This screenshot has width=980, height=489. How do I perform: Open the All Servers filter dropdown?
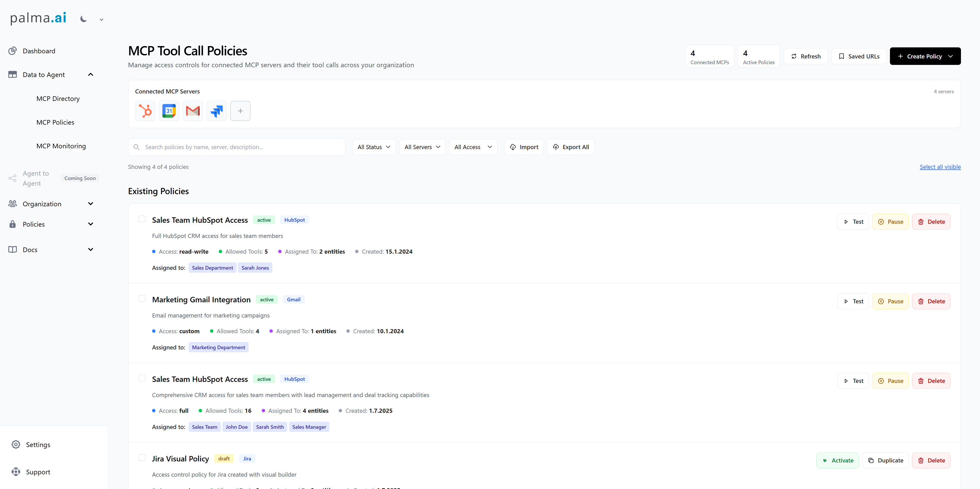click(422, 147)
